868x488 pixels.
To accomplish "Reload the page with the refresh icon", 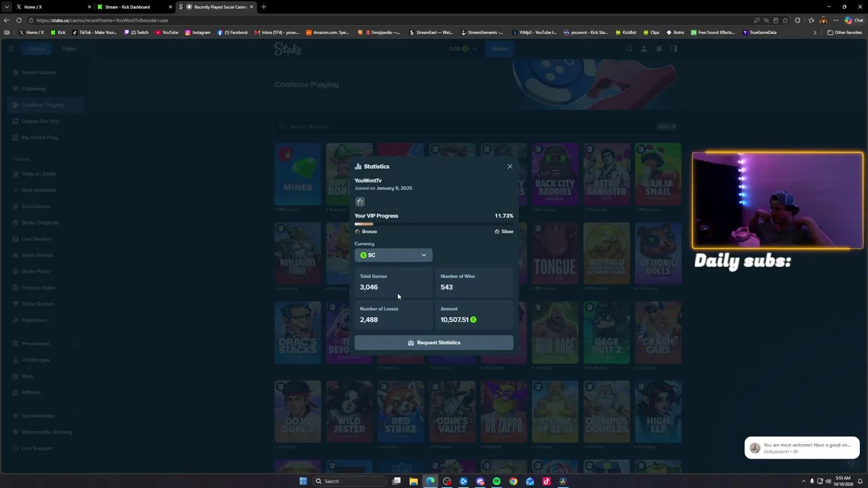I will point(18,20).
